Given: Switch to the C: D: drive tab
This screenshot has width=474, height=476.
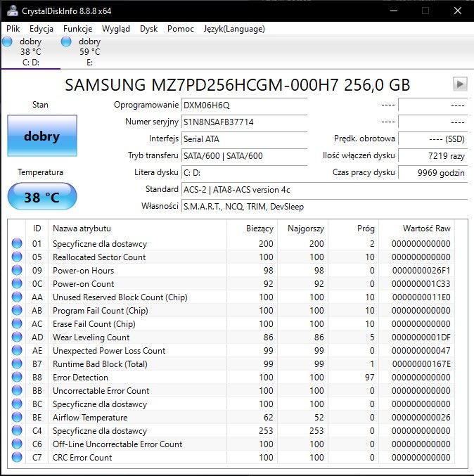Looking at the screenshot, I should tap(31, 52).
